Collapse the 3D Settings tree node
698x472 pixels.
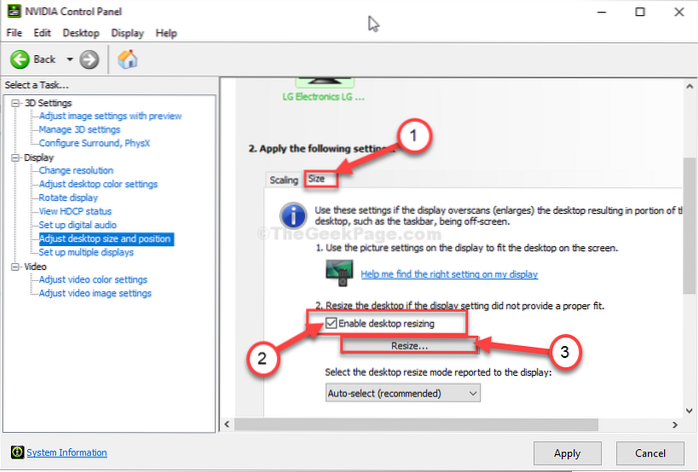coord(16,103)
